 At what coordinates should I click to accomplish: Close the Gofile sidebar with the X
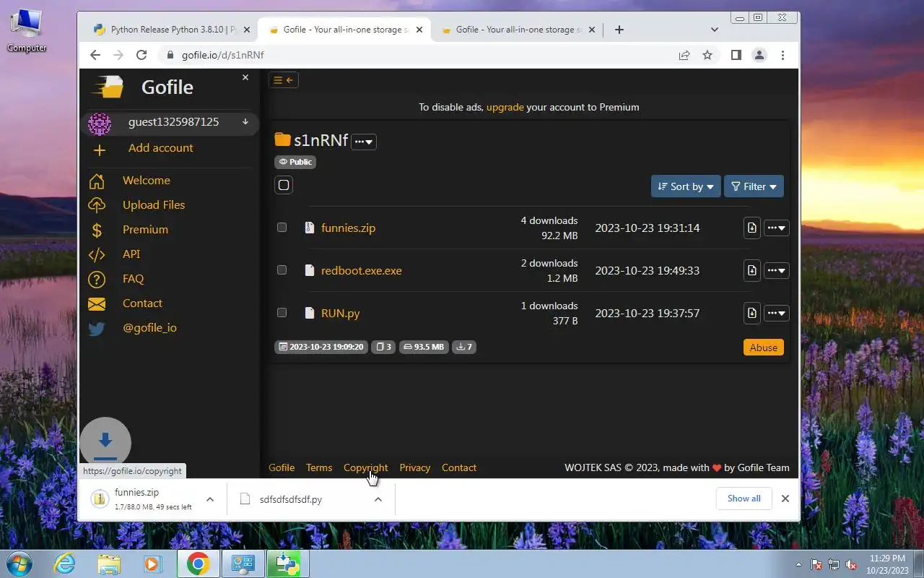pyautogui.click(x=245, y=77)
